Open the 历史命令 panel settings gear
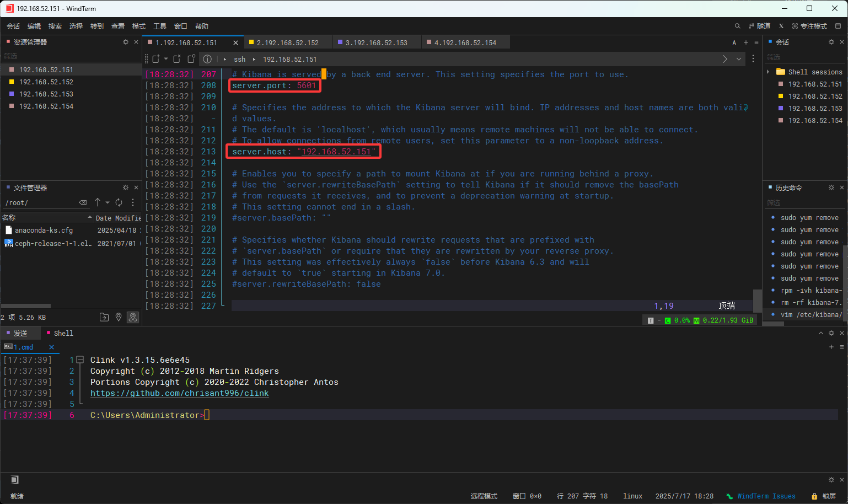This screenshot has height=504, width=848. click(x=831, y=187)
